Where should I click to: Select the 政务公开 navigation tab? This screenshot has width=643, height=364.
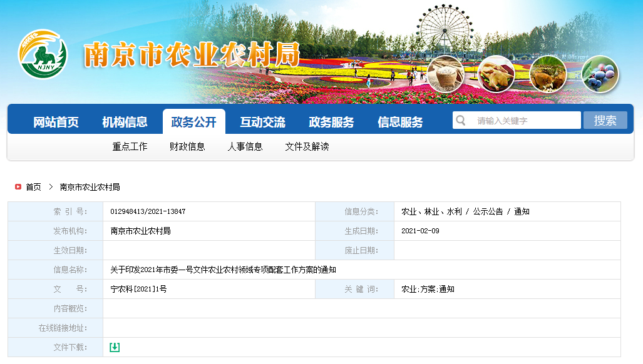[x=193, y=122]
